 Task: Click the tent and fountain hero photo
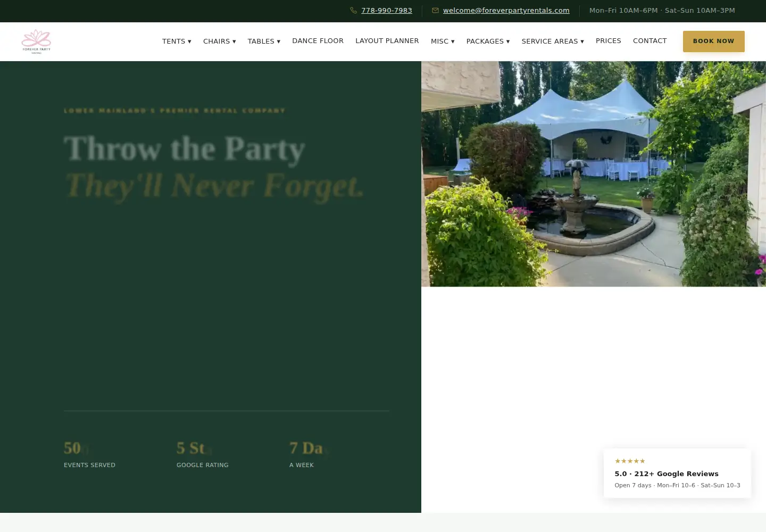pos(594,174)
